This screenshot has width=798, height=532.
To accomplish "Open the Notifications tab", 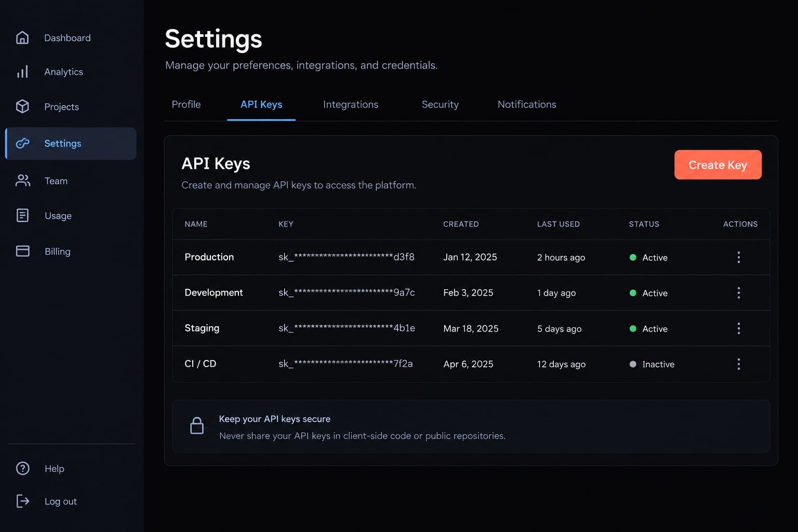I will [527, 104].
